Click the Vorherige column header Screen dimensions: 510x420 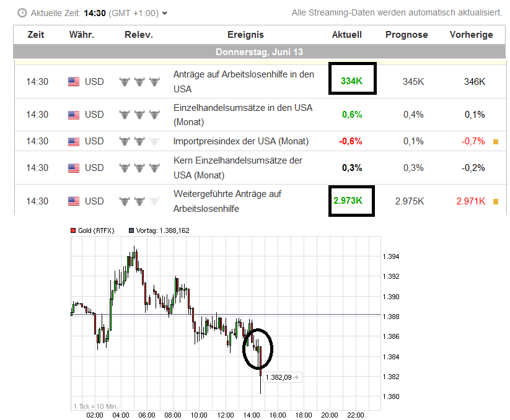click(471, 35)
